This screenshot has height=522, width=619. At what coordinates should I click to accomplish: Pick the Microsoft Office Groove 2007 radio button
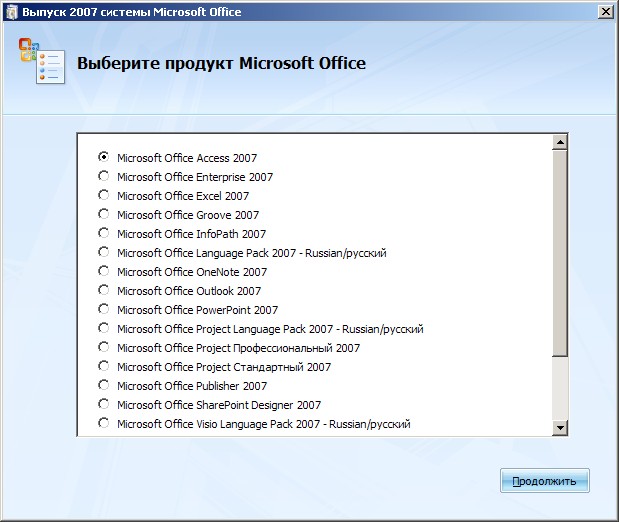coord(103,214)
